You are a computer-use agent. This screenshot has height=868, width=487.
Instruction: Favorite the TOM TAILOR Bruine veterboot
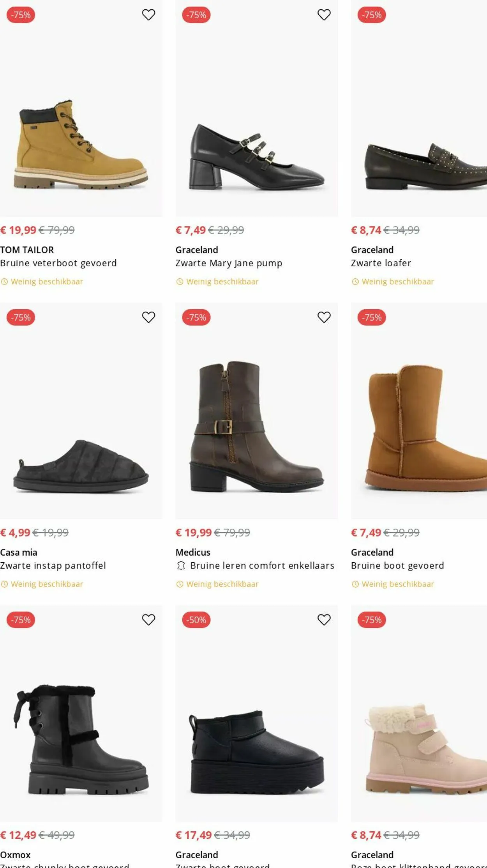[x=148, y=15]
